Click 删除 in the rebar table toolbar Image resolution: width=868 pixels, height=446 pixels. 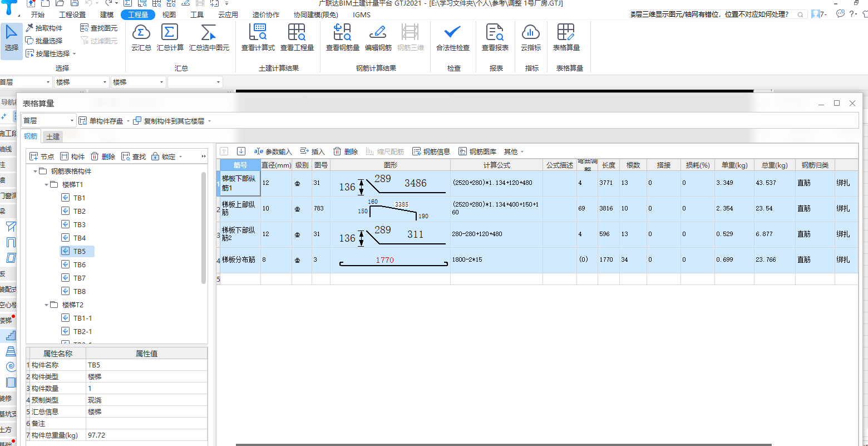click(346, 151)
